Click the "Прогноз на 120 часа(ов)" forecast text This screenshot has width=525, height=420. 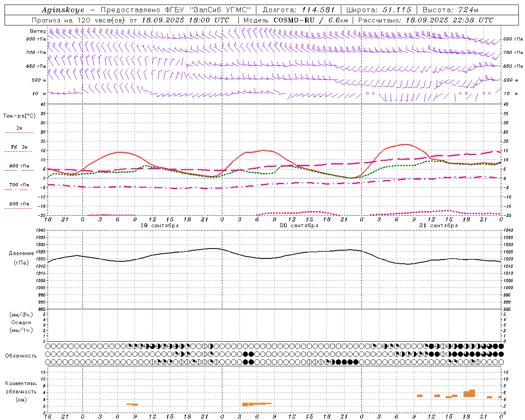click(79, 20)
